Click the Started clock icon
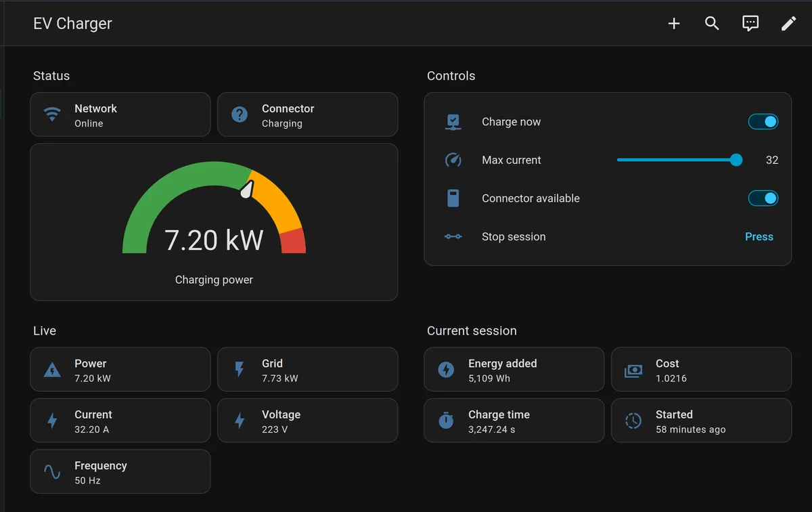Image resolution: width=812 pixels, height=512 pixels. pyautogui.click(x=633, y=421)
